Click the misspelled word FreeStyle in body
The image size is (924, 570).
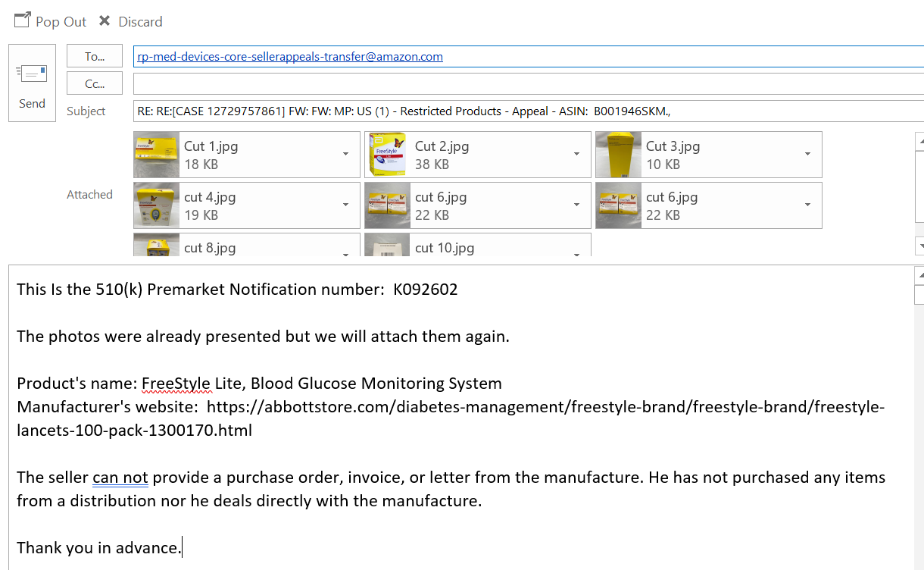[176, 384]
